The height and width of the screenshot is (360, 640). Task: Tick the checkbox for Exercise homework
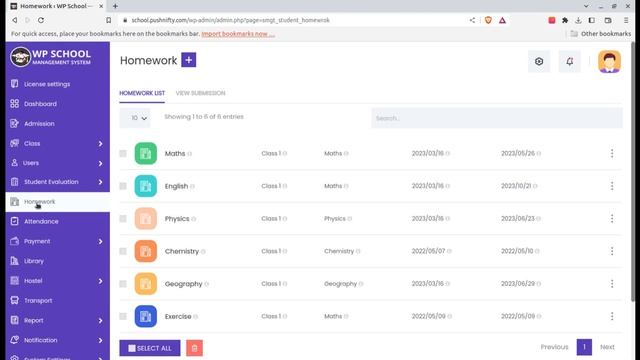click(123, 316)
